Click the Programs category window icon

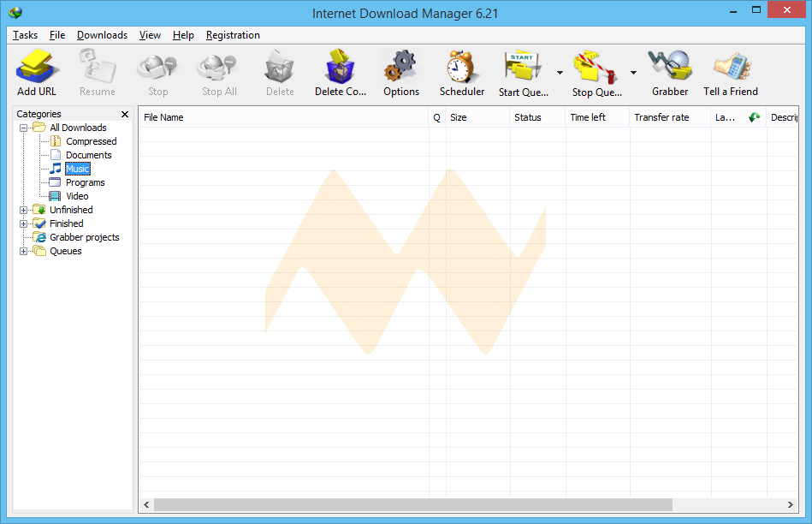55,182
